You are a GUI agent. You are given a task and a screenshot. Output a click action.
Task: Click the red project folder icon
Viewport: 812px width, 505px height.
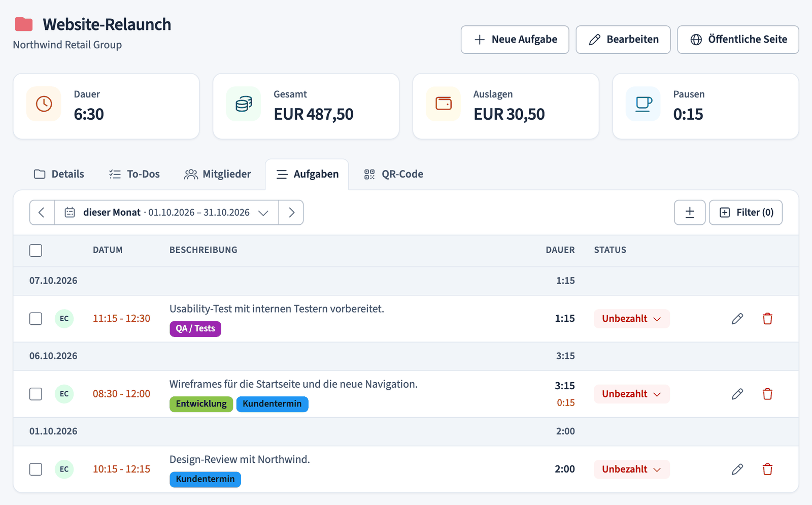tap(24, 24)
